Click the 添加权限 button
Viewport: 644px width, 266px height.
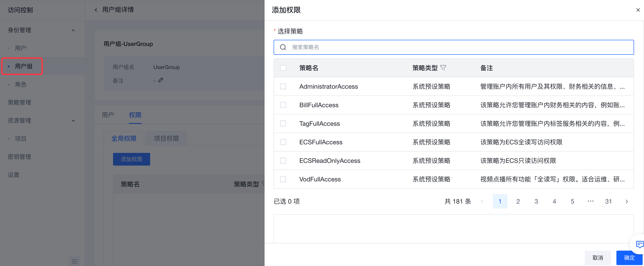tap(132, 159)
